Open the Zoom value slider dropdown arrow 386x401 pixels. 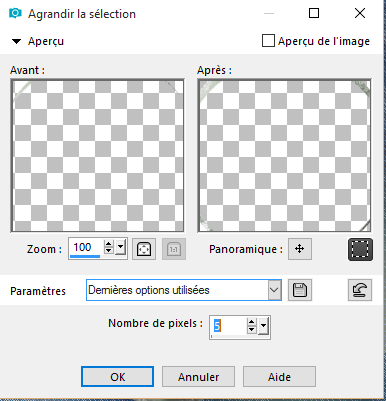click(120, 248)
